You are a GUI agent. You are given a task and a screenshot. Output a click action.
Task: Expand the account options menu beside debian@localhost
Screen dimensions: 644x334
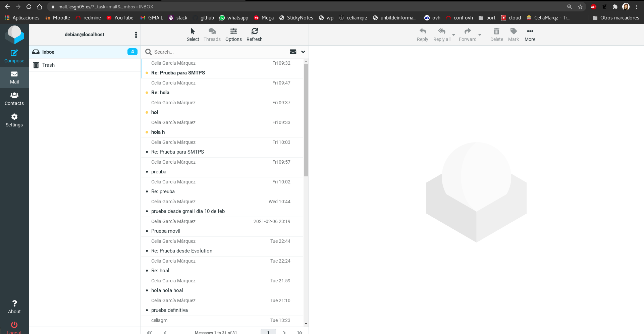(136, 35)
